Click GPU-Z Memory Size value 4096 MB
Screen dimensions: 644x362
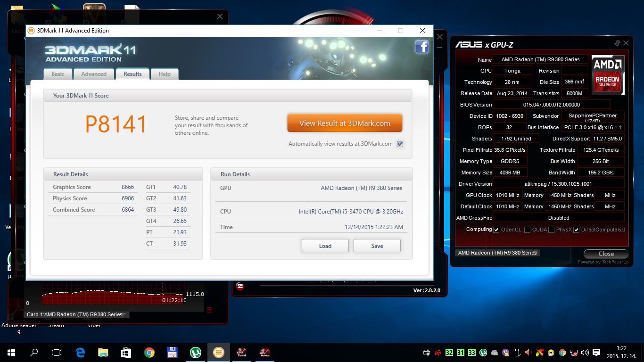[x=510, y=173]
